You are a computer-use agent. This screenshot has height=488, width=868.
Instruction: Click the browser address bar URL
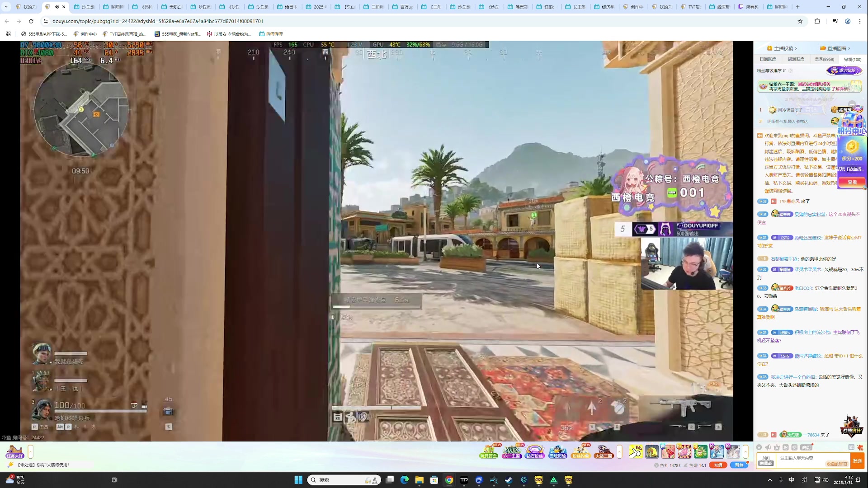158,21
